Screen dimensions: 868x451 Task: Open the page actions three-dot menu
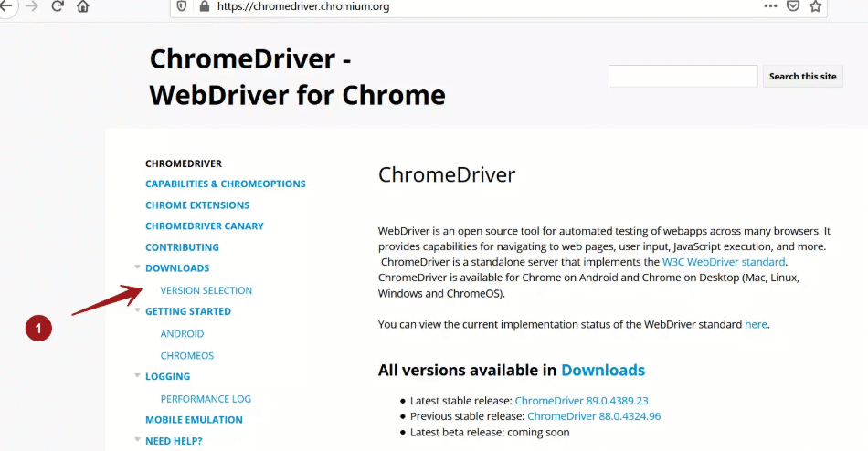click(770, 6)
